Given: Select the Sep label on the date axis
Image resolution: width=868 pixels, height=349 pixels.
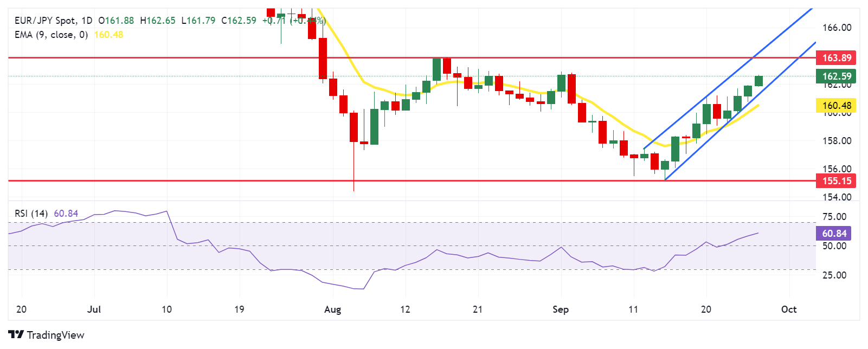Looking at the screenshot, I should click(561, 309).
